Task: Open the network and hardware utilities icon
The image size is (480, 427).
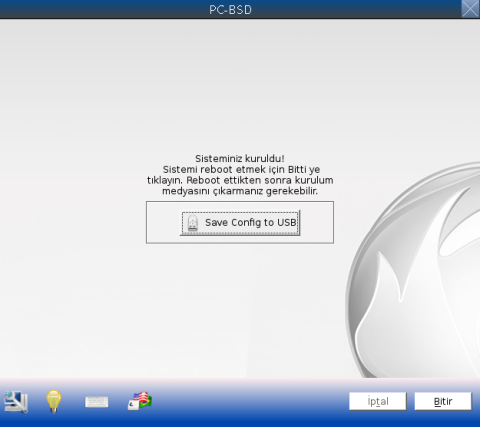Action: (16, 402)
